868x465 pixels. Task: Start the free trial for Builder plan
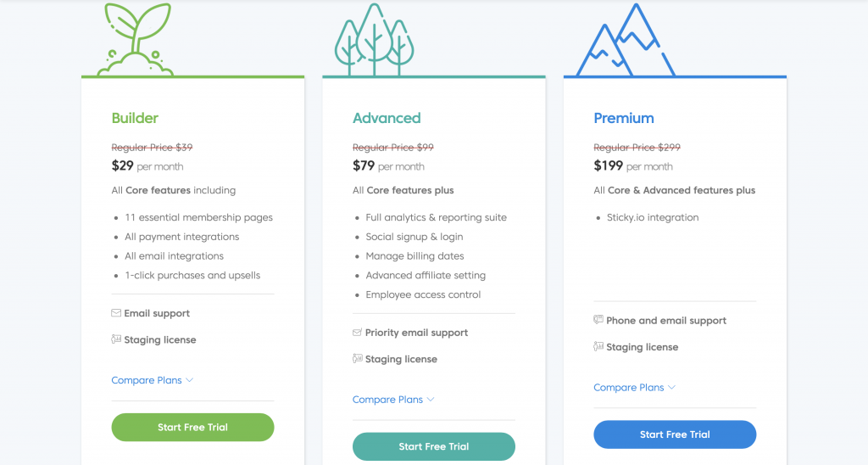pyautogui.click(x=192, y=428)
